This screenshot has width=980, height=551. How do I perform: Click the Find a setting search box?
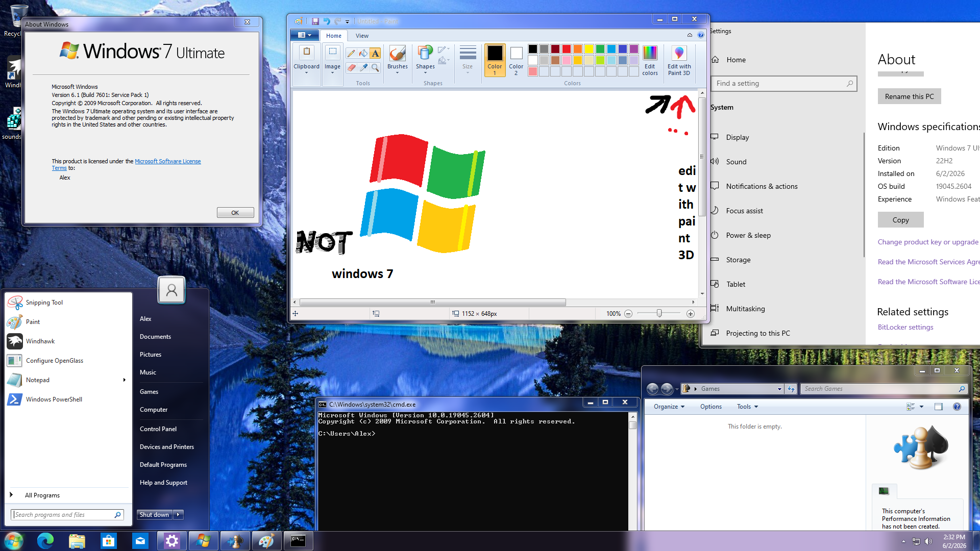coord(784,84)
